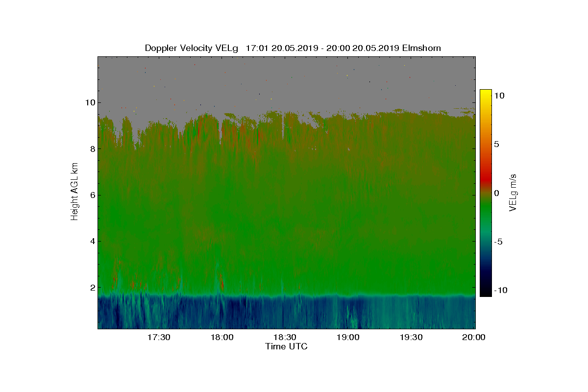588x392 pixels.
Task: Click the 18:00 time axis label
Action: click(x=223, y=337)
